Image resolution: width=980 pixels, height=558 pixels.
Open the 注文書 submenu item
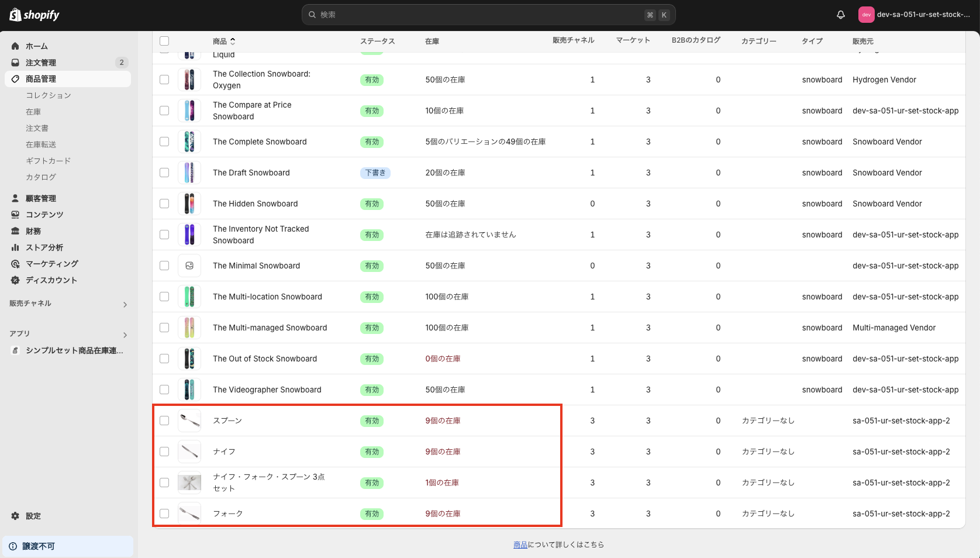[37, 128]
